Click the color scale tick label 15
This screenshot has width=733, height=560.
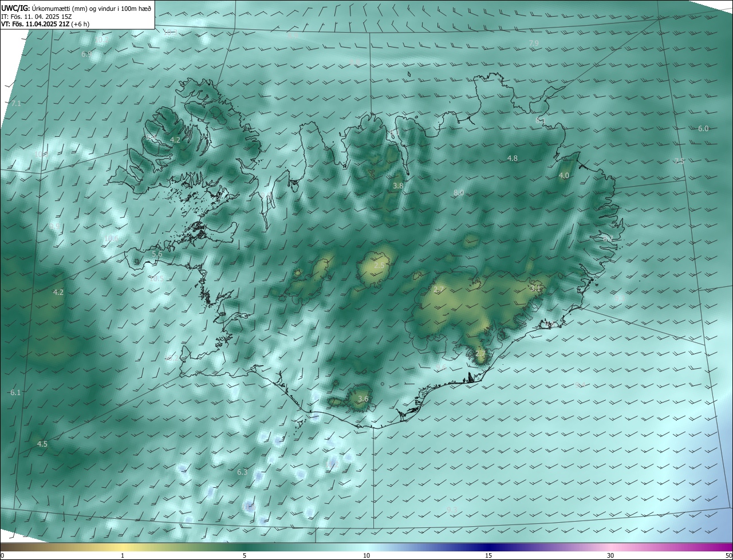(x=488, y=555)
